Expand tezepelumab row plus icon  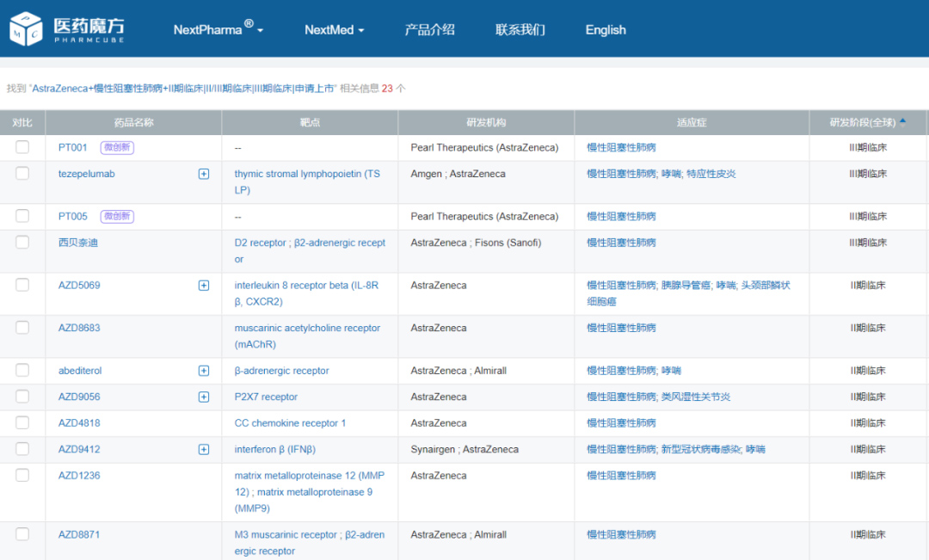pyautogui.click(x=204, y=174)
